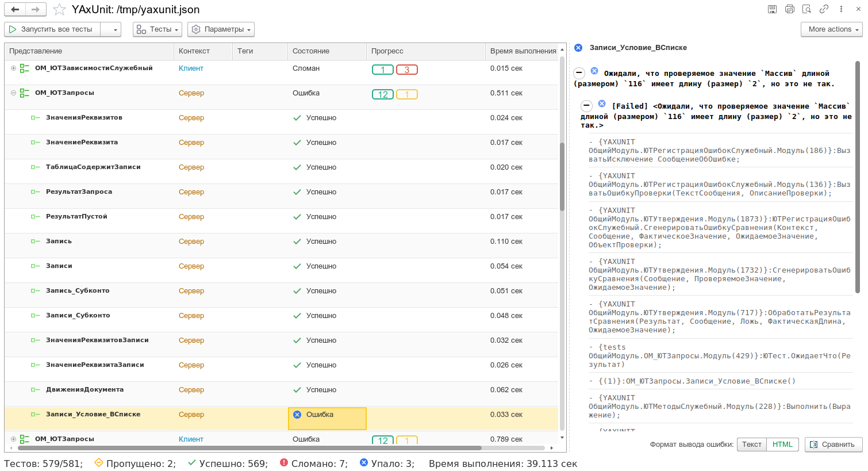Select the Записи_Условие_ВСписке test row
Viewport: 868px width, 471px height.
[281, 419]
